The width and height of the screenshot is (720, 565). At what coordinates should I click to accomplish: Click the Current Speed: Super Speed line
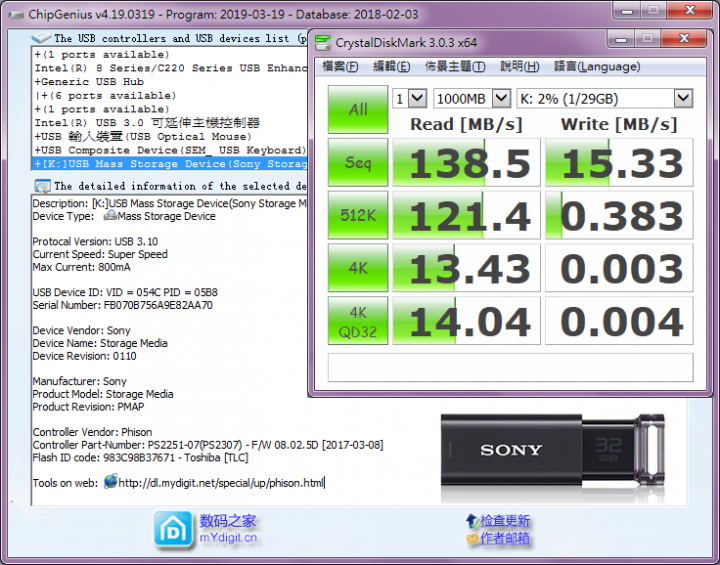coord(100,254)
